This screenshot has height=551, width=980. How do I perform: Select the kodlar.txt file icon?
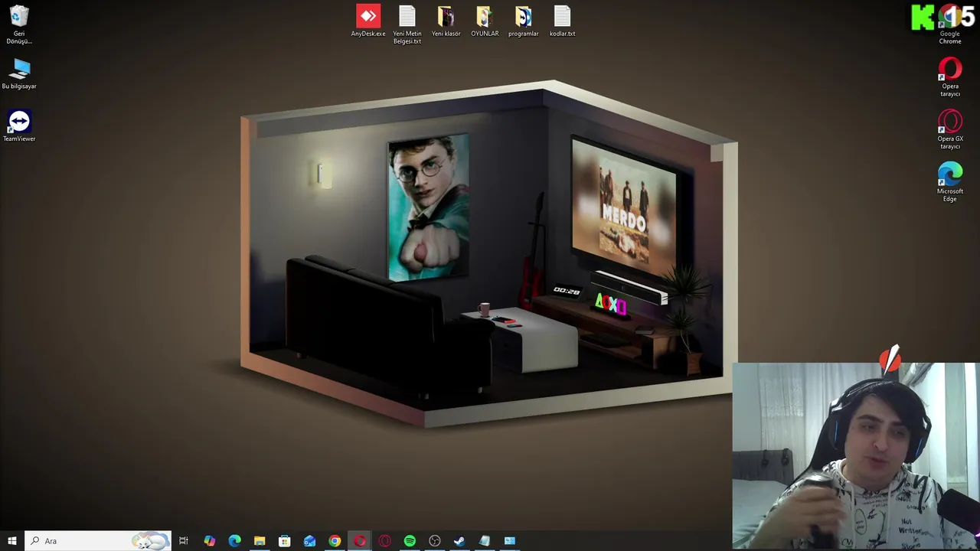coord(563,21)
